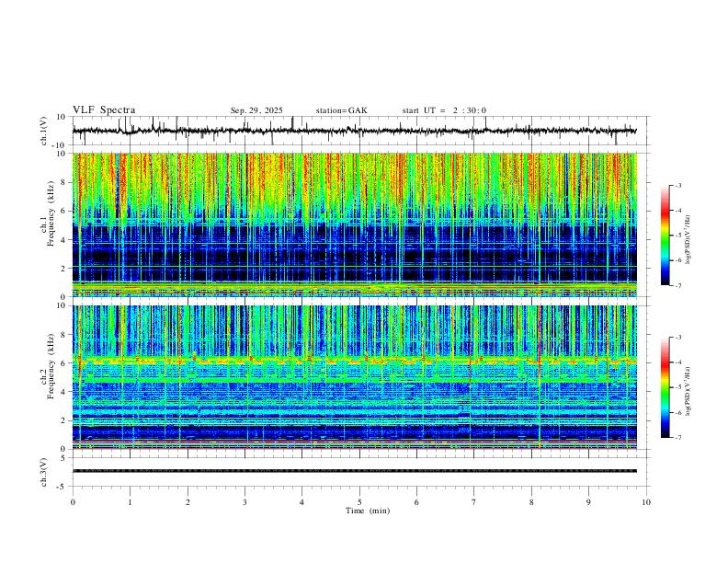
Task: Click the ch.1 spectrogram panel
Action: [x=354, y=224]
